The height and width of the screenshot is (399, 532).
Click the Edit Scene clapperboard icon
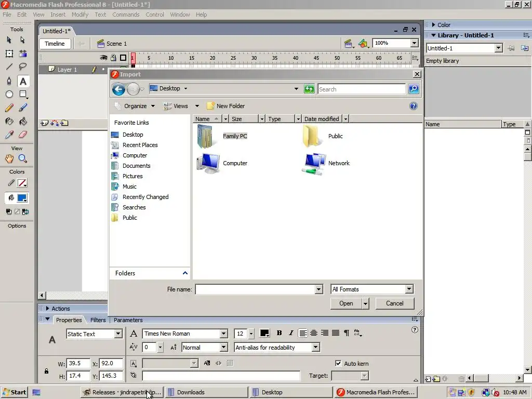(349, 44)
